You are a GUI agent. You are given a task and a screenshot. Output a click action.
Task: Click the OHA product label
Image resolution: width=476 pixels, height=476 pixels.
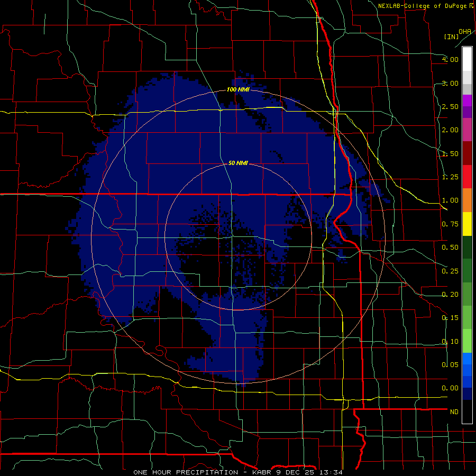[x=464, y=32]
